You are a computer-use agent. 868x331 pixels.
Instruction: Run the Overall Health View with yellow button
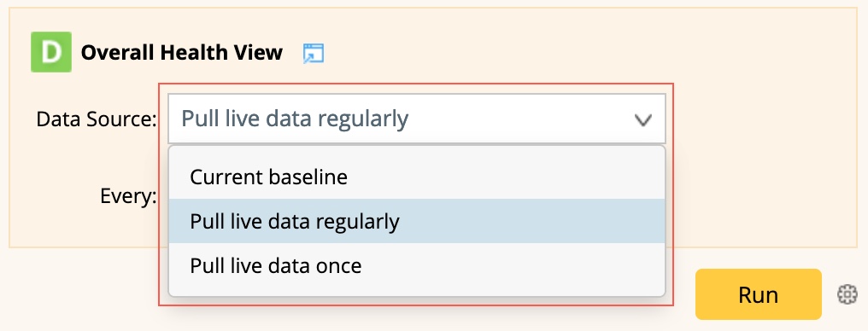[x=759, y=294]
